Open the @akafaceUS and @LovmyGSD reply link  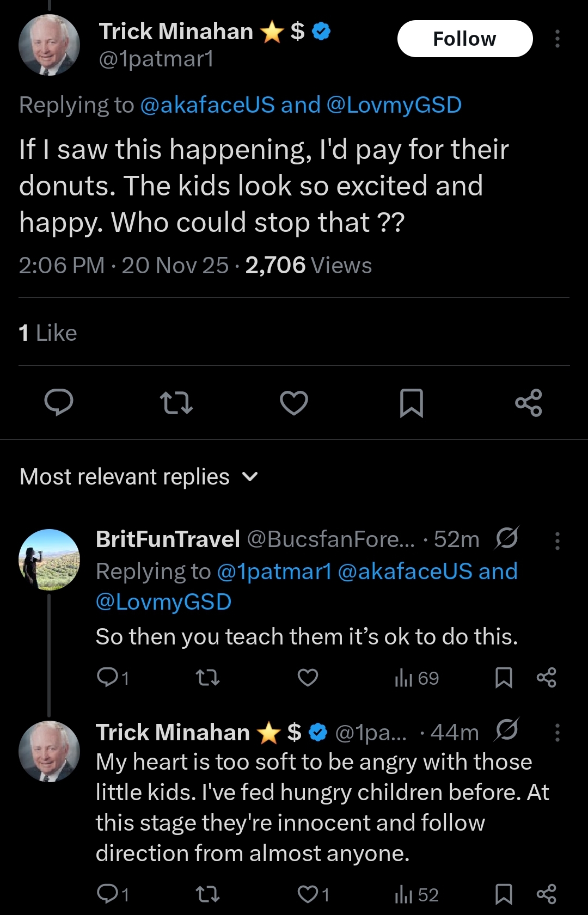(301, 105)
